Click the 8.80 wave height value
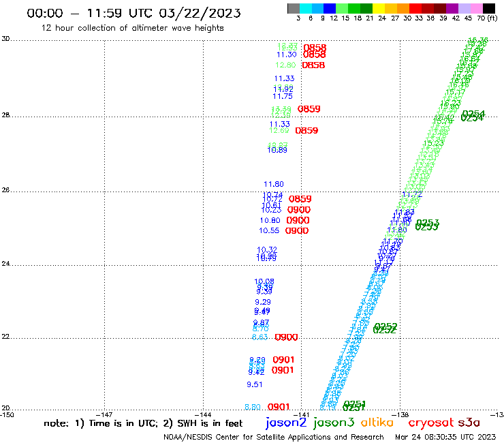Screen dimensions: 504x443 pyautogui.click(x=252, y=407)
